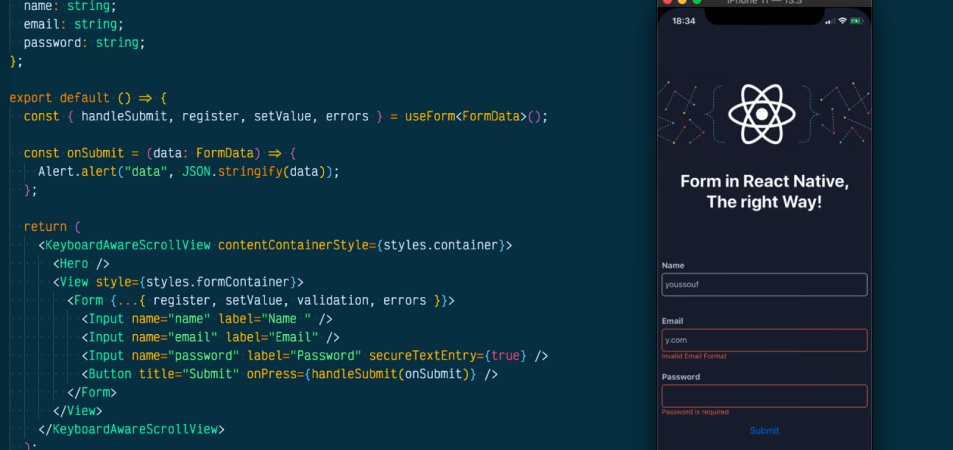Click 'secureTextEntry={true}' in the code
This screenshot has width=953, height=450.
click(447, 356)
